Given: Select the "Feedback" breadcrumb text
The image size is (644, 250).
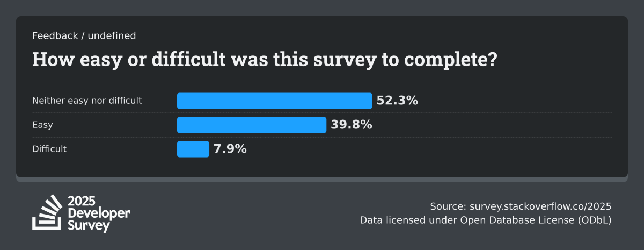Looking at the screenshot, I should [x=54, y=36].
